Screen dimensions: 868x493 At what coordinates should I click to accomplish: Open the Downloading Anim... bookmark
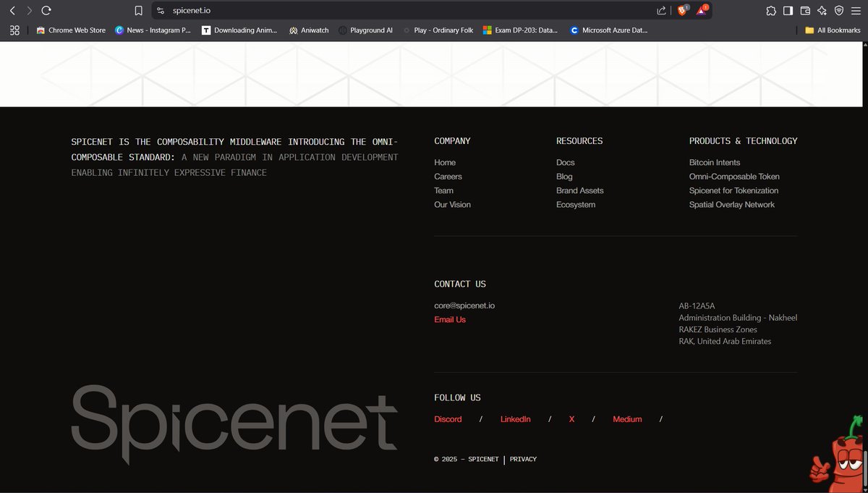click(x=239, y=30)
